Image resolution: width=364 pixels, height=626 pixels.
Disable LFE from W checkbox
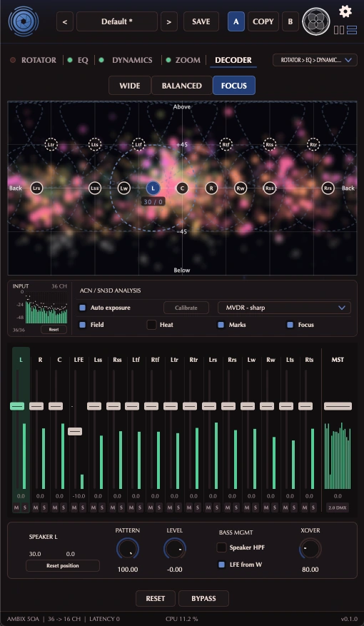[221, 565]
